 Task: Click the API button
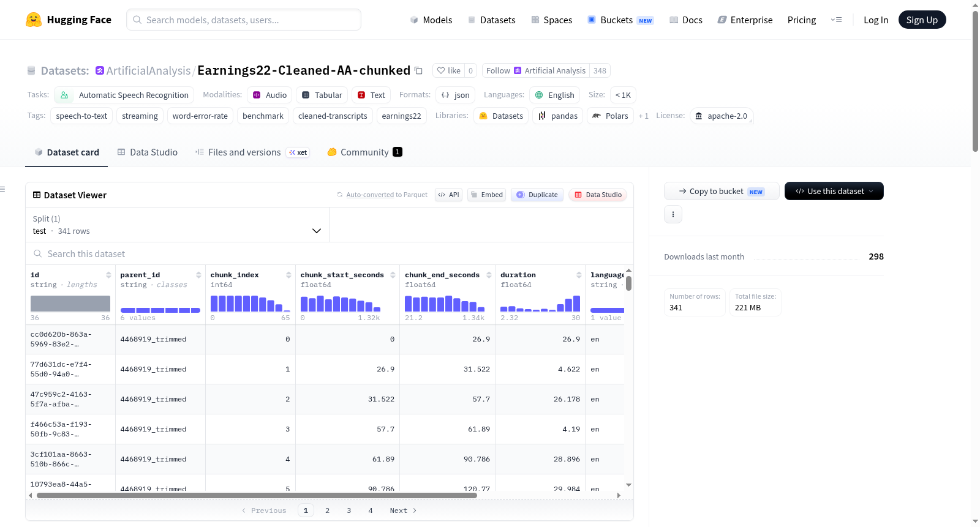click(x=448, y=195)
